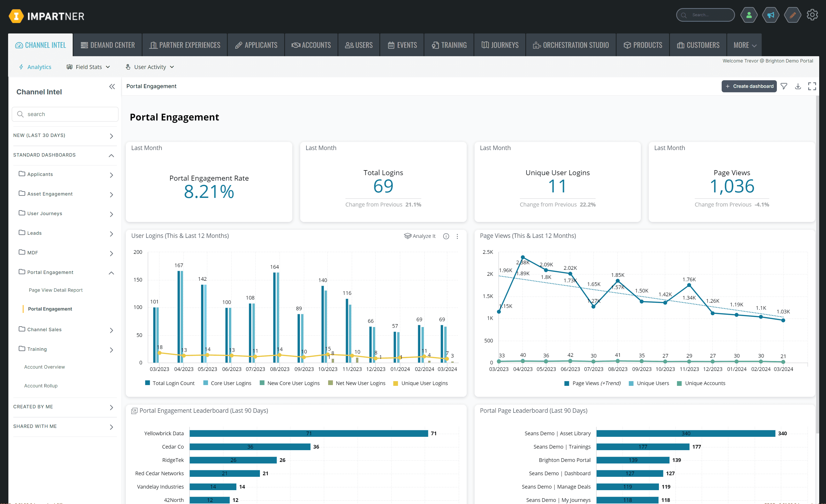Open the Partner Experiences tab
Viewport: 826px width, 504px height.
tap(185, 45)
